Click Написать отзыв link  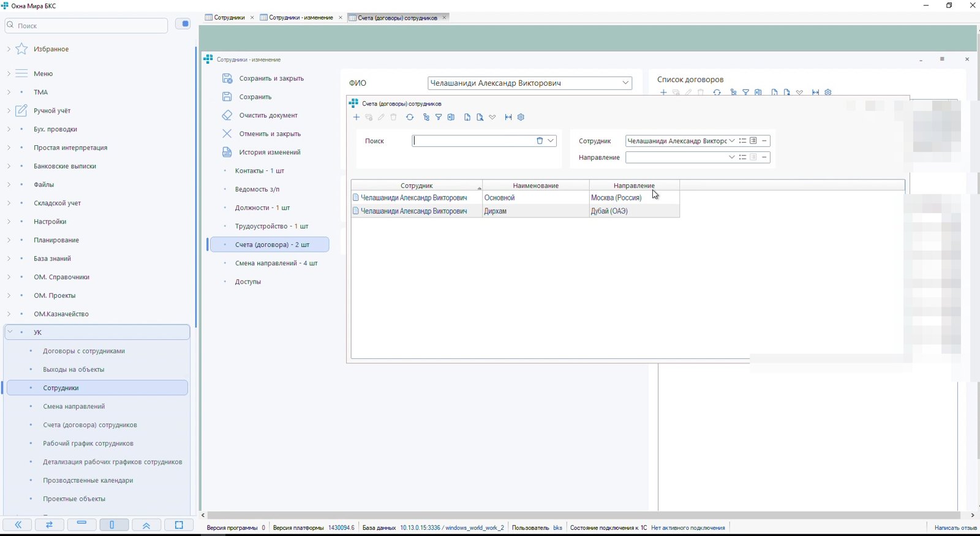coord(956,527)
